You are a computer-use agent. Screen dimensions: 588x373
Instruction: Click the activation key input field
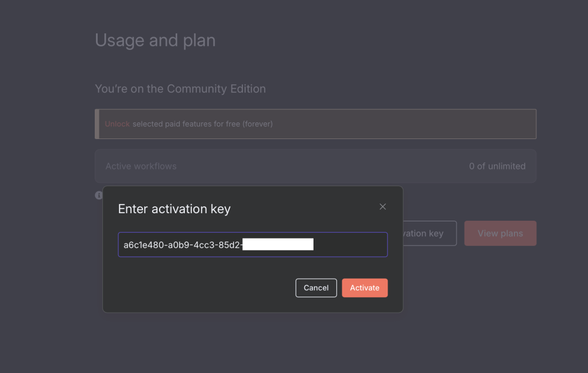tap(253, 245)
